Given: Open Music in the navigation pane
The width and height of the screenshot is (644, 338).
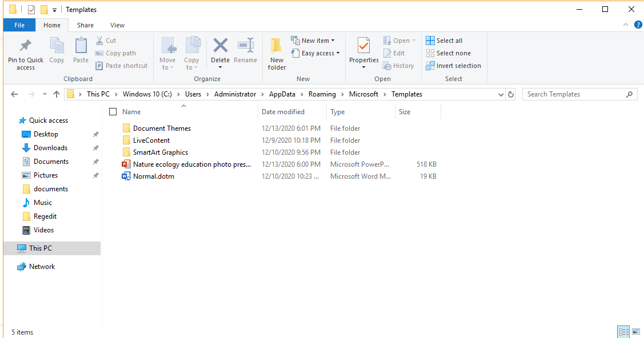Looking at the screenshot, I should 42,203.
